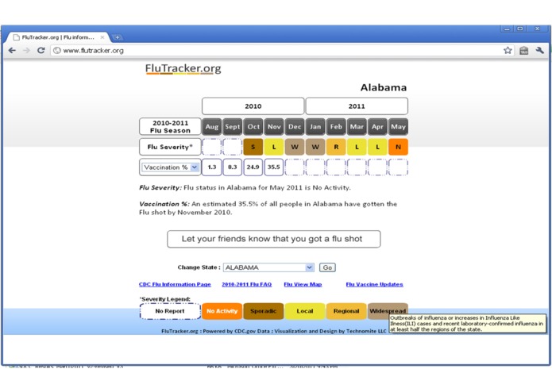Open a new tab with the plus button

(x=117, y=37)
